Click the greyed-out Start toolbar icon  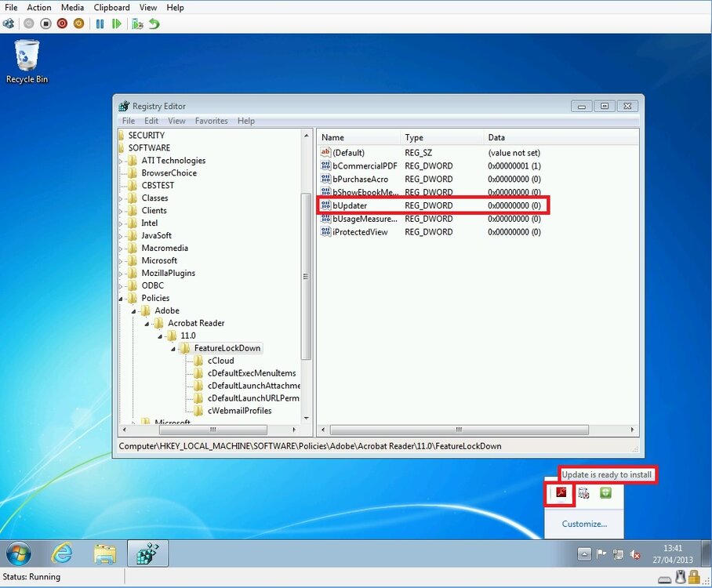tap(28, 24)
